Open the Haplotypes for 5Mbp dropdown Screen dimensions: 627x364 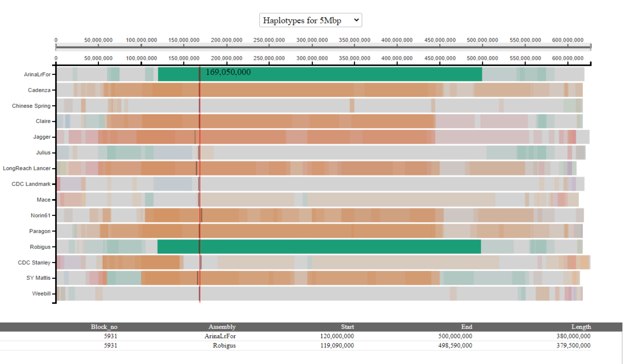311,20
